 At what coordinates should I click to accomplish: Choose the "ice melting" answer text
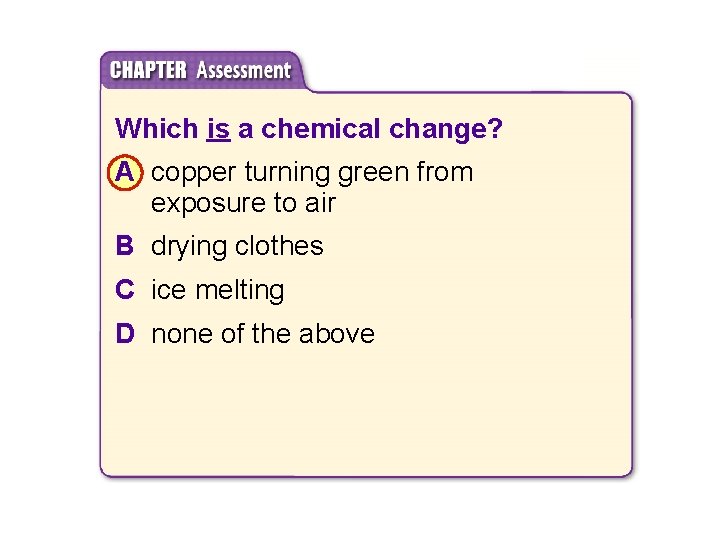click(218, 290)
